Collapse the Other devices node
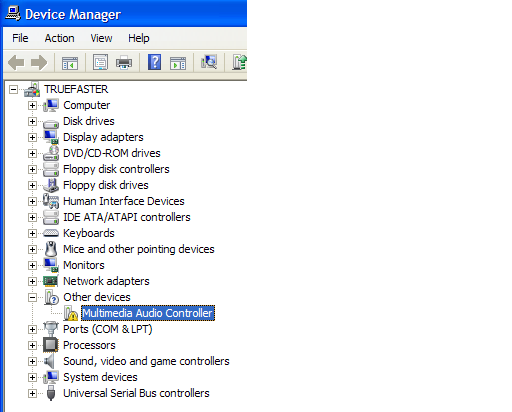Screen dimensions: 512x412 tap(32, 297)
